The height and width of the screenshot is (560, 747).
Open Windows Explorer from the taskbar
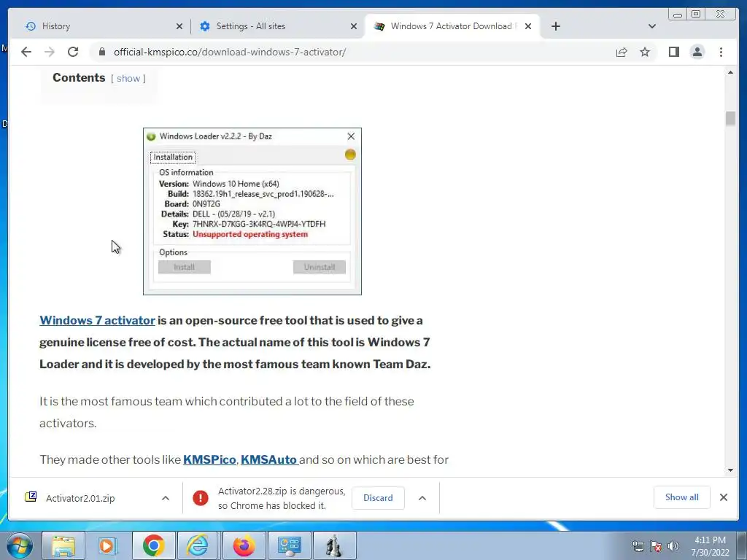coord(63,545)
